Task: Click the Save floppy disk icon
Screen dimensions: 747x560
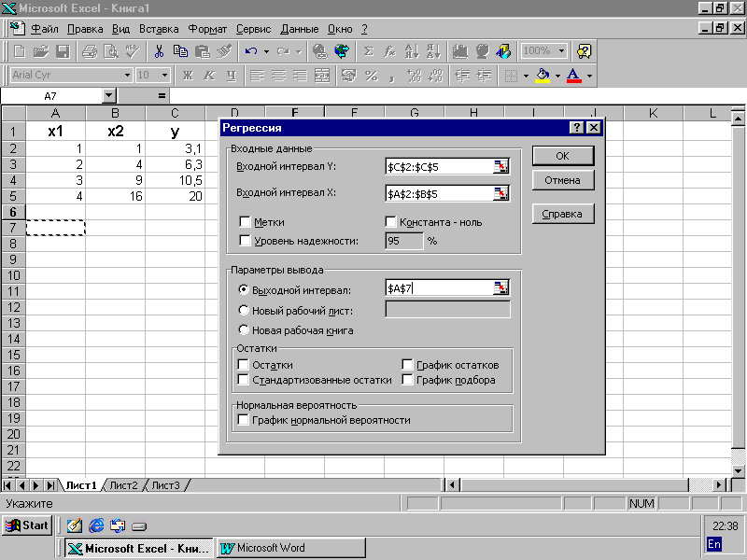Action: [x=63, y=51]
